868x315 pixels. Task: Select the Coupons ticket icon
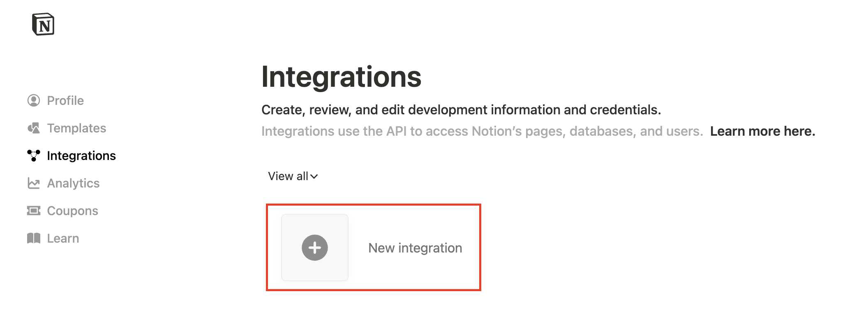tap(34, 211)
